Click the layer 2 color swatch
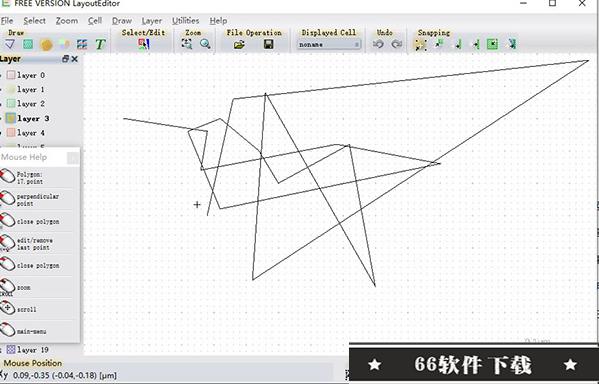599x384 pixels. click(11, 104)
